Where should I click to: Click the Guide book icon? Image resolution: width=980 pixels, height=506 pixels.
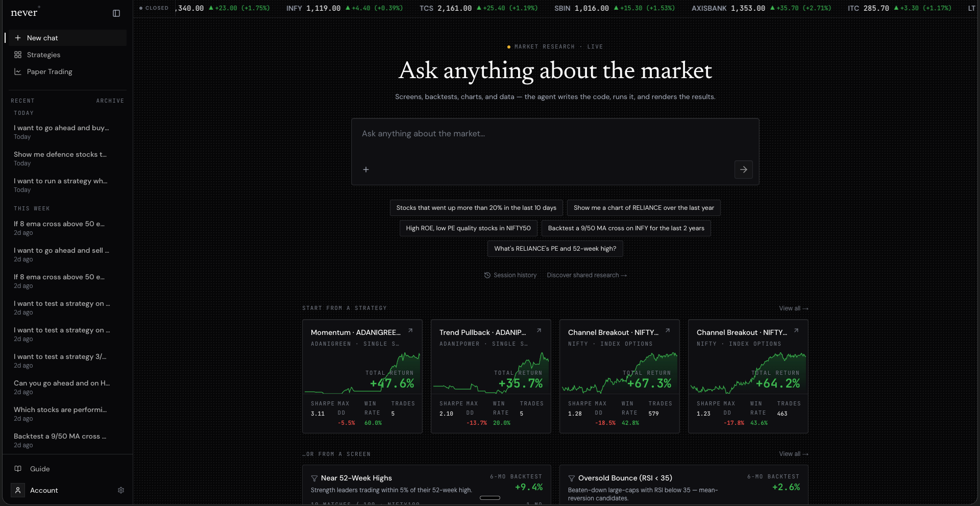18,469
